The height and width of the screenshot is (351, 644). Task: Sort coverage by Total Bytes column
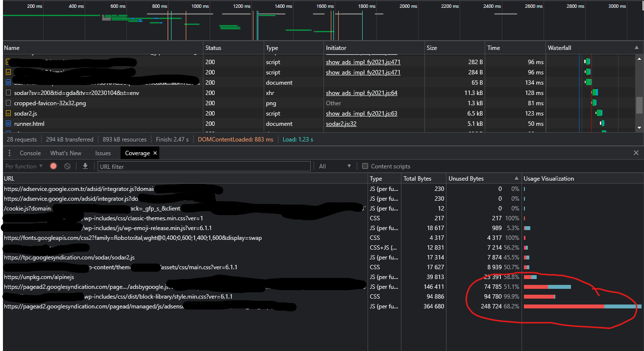pyautogui.click(x=424, y=179)
